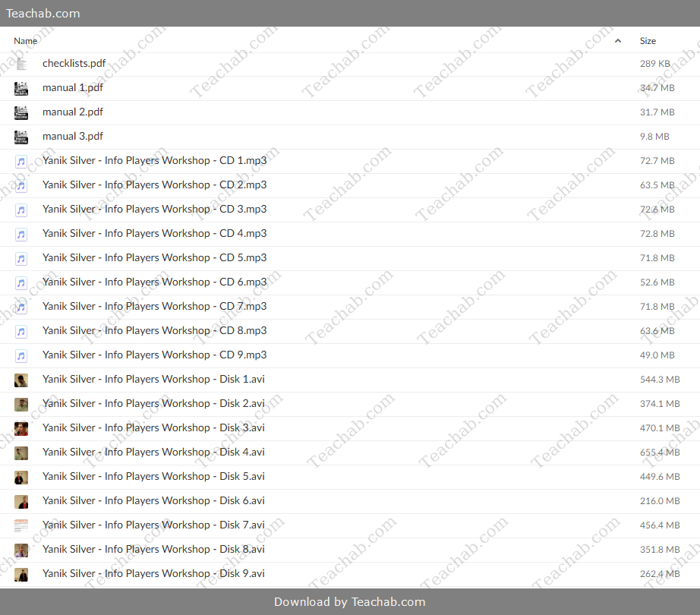Select the Info Players Workshop CD 9.mp3 name

point(154,355)
